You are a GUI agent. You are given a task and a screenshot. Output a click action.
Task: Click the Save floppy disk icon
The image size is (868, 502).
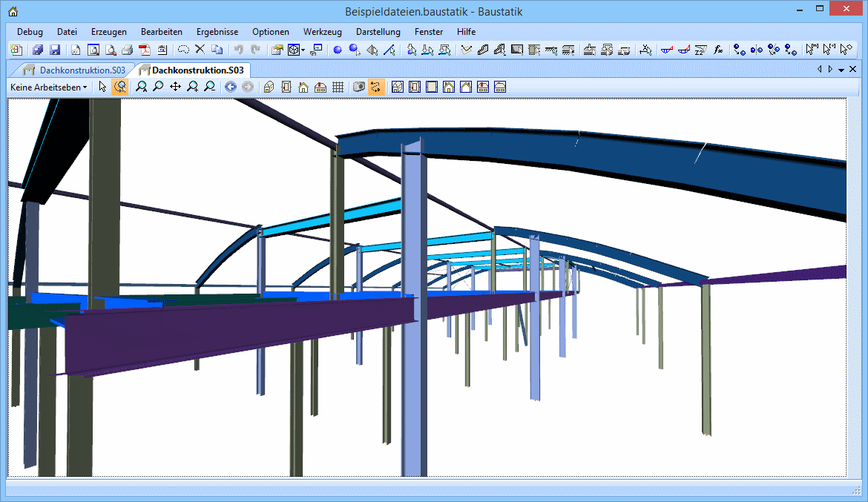click(55, 50)
